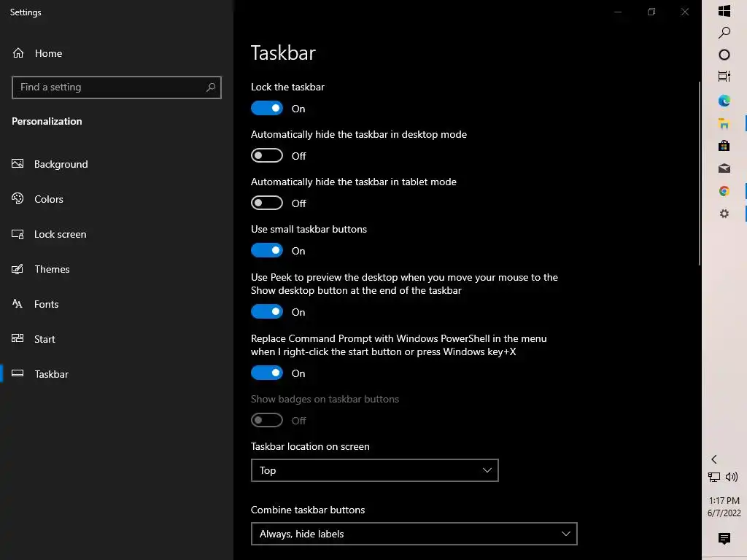
Task: Click the Home icon in Settings sidebar
Action: point(18,53)
